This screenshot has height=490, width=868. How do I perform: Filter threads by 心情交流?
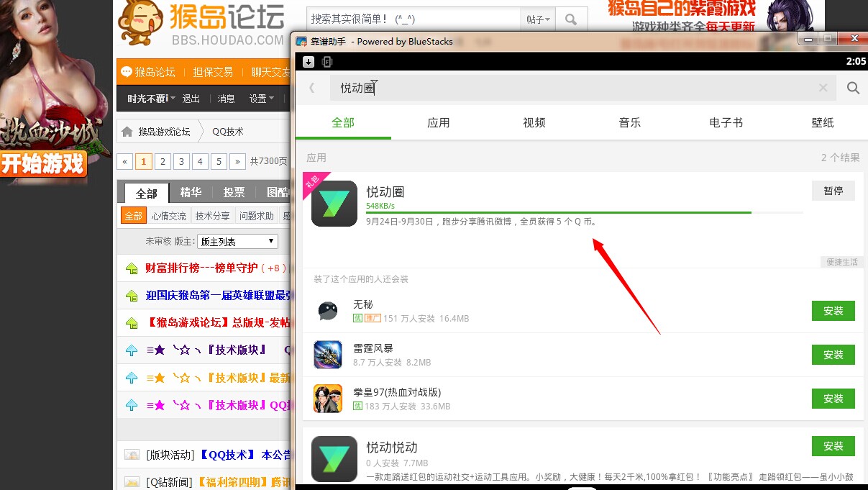pyautogui.click(x=169, y=216)
